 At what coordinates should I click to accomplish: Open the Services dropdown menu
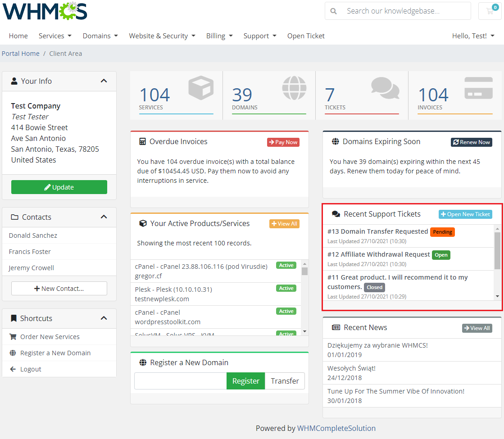point(55,36)
